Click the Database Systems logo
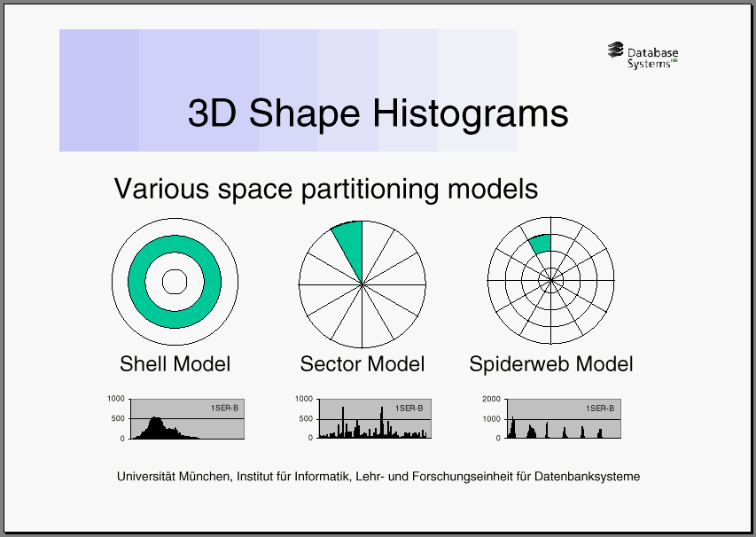The height and width of the screenshot is (537, 756). 643,56
